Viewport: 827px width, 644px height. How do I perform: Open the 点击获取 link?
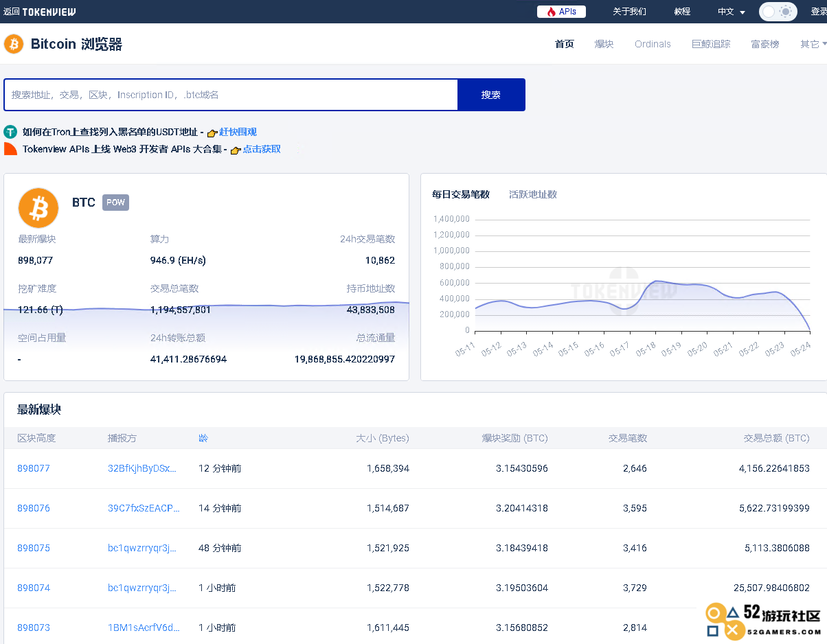click(262, 149)
